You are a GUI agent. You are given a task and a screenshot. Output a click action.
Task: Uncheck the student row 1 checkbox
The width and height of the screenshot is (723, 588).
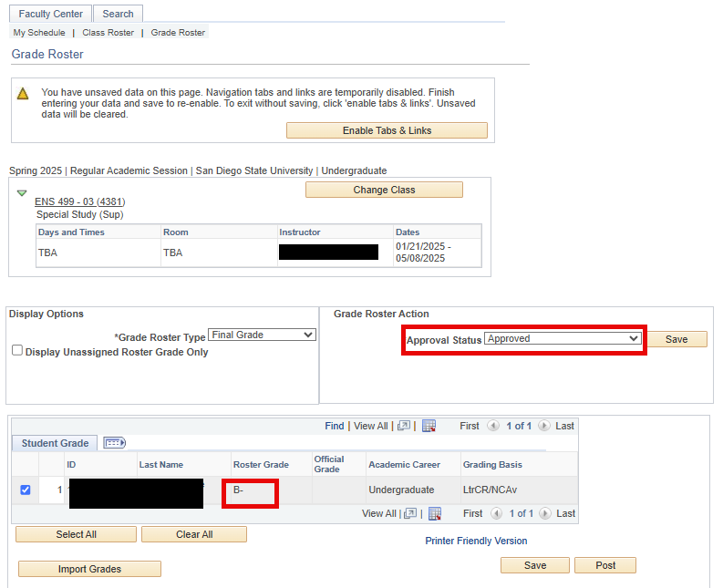[26, 490]
